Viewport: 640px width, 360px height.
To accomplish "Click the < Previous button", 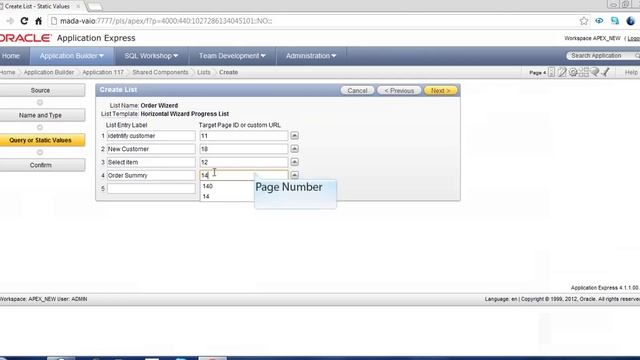I will (399, 91).
